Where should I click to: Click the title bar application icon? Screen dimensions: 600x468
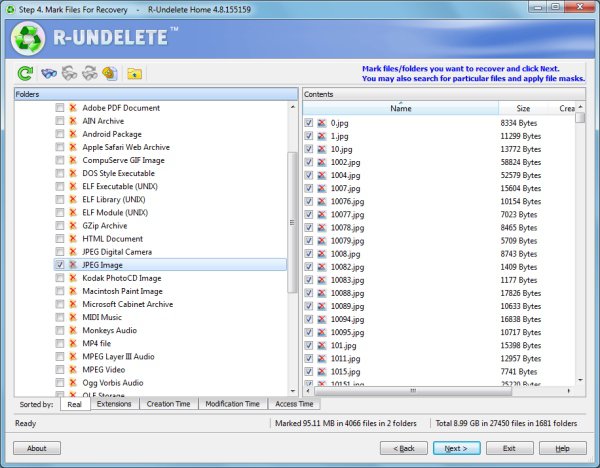tap(11, 10)
